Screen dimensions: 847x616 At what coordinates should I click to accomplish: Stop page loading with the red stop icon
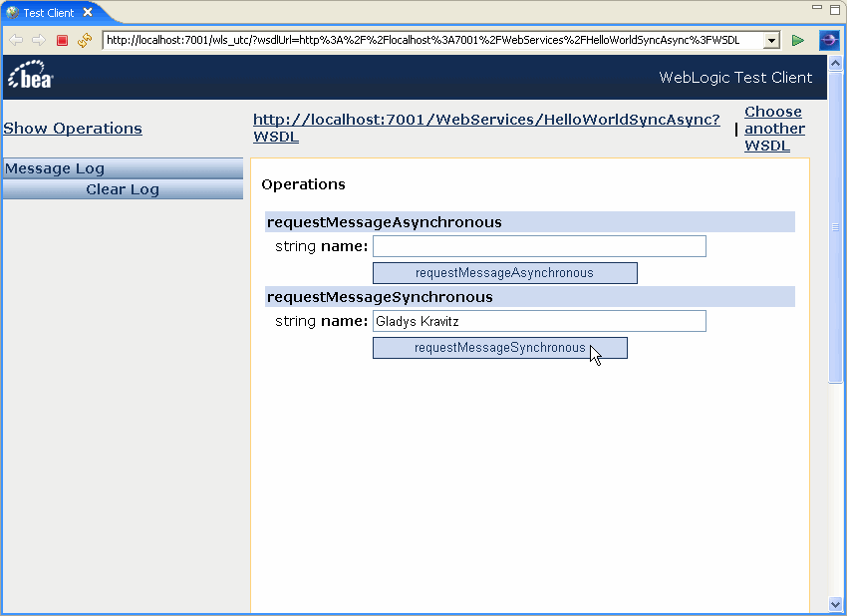62,40
